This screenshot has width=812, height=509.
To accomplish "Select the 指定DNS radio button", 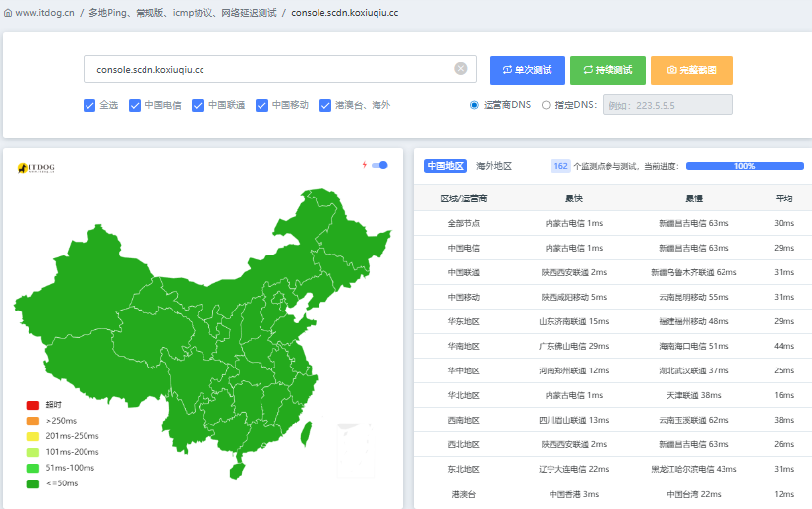I will (546, 105).
